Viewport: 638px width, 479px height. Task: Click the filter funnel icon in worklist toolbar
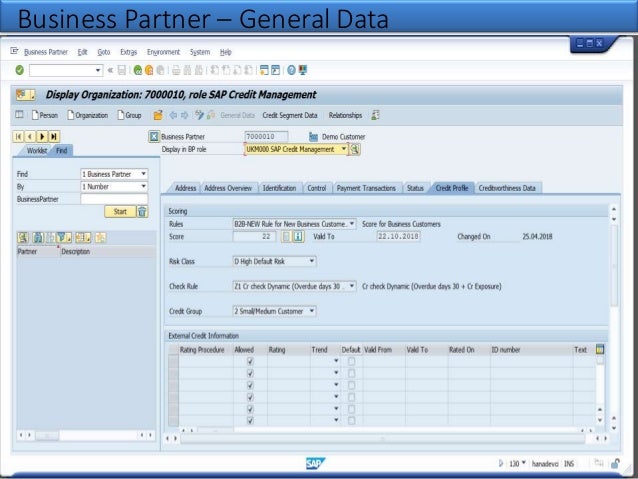62,237
